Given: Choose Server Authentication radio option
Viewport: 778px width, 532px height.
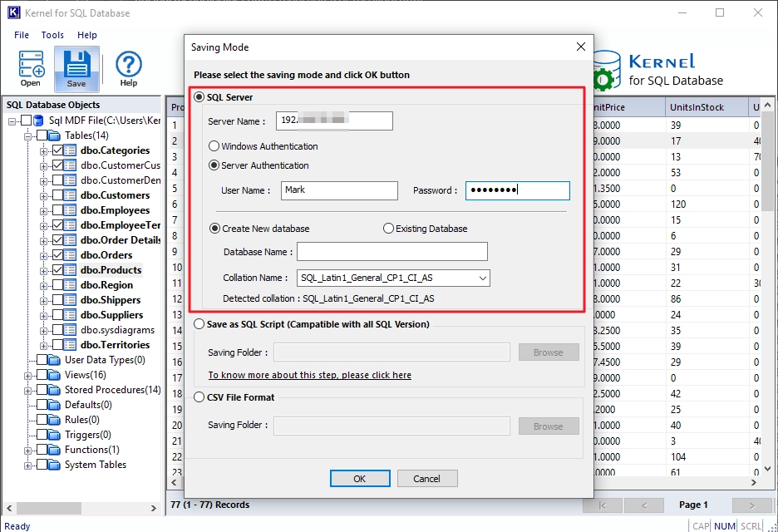Looking at the screenshot, I should click(214, 165).
